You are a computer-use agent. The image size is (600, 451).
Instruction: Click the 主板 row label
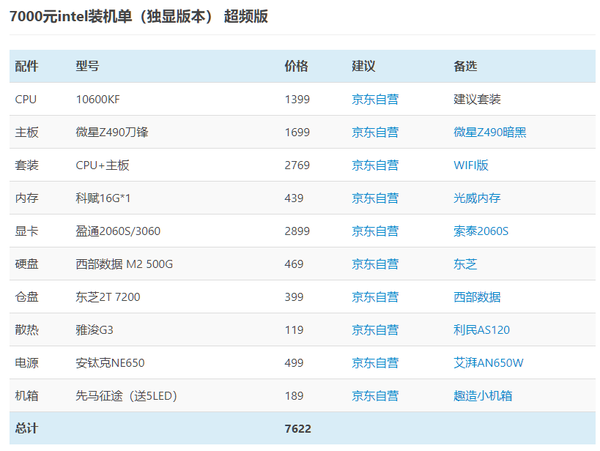26,132
